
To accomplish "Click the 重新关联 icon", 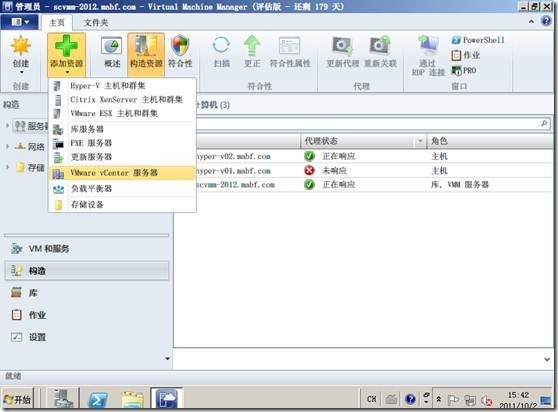I will pyautogui.click(x=380, y=46).
